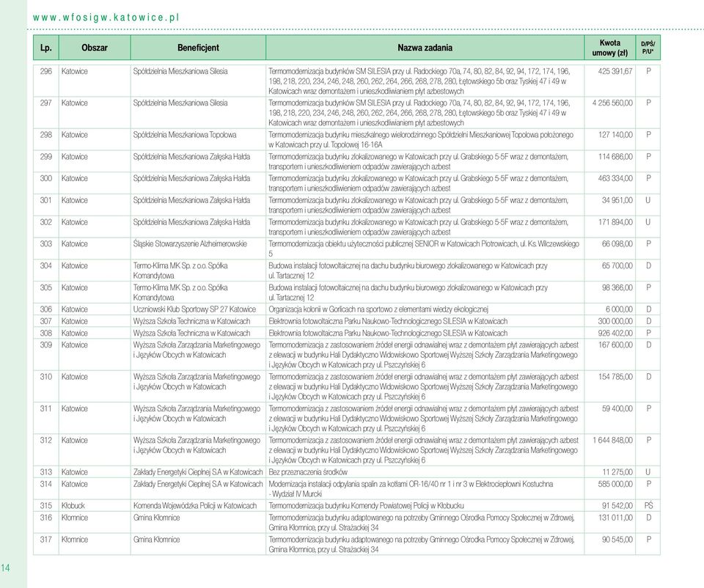Select Komenda Wojewódzka Policji w Katowicach

point(195,507)
